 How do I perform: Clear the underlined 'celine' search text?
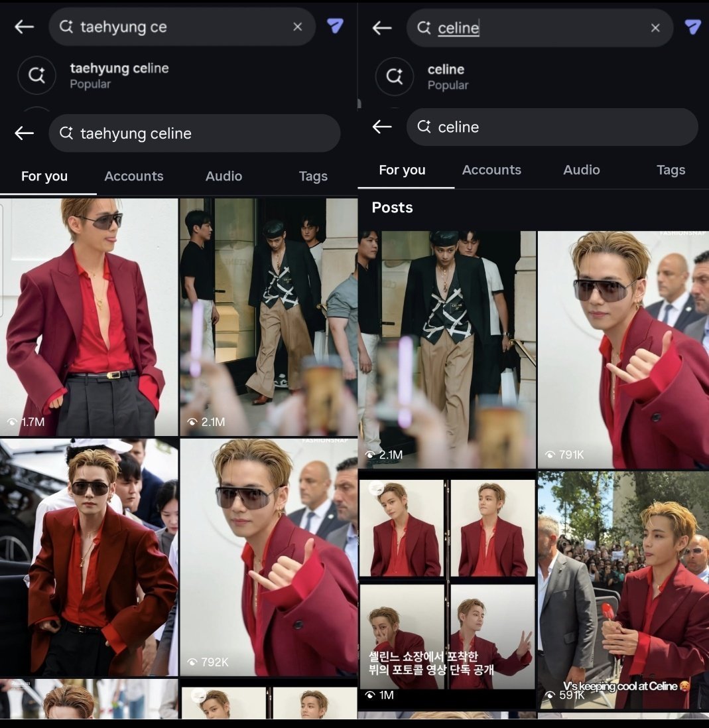[x=655, y=28]
